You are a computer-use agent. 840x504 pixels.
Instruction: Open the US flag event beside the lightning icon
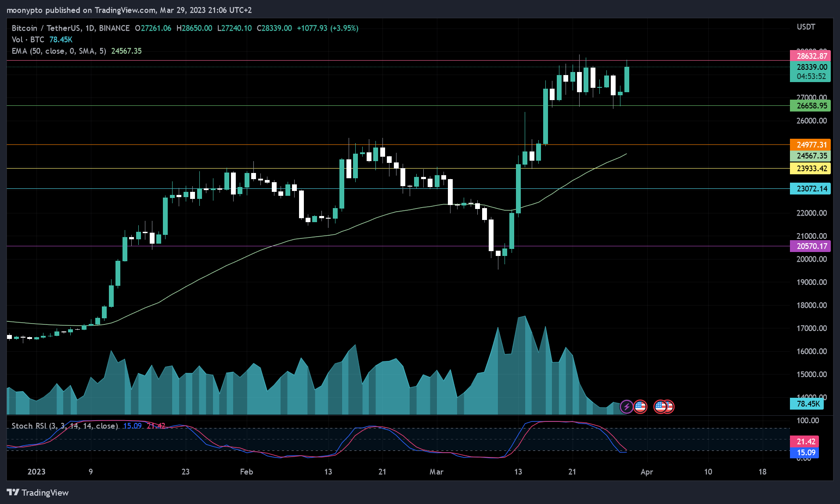[640, 407]
